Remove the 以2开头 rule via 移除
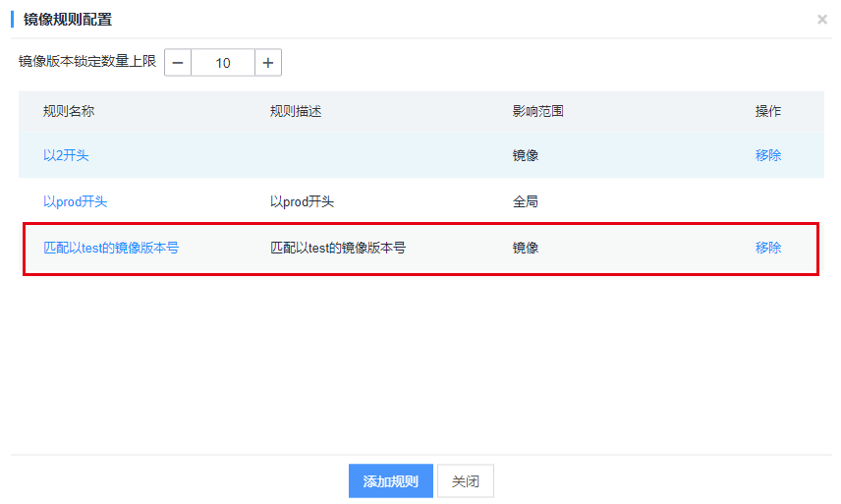The height and width of the screenshot is (504, 841). coord(768,155)
